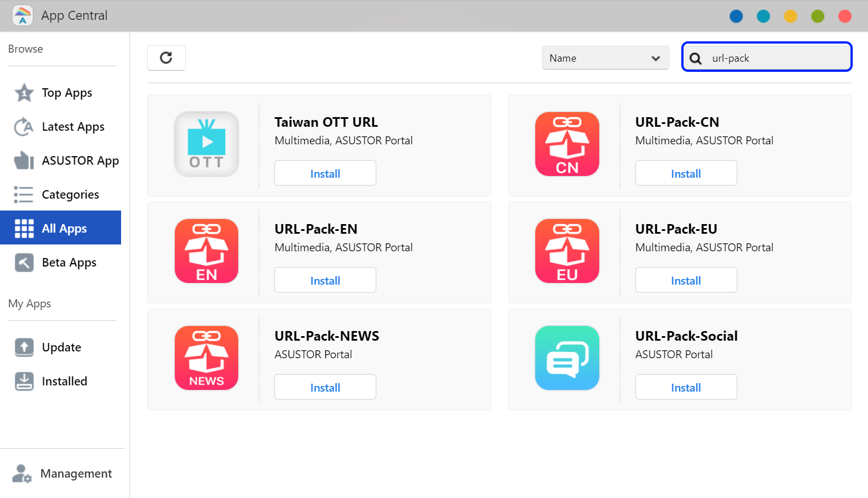Click the dark blue window control dot
This screenshot has height=498, width=868.
(x=736, y=16)
